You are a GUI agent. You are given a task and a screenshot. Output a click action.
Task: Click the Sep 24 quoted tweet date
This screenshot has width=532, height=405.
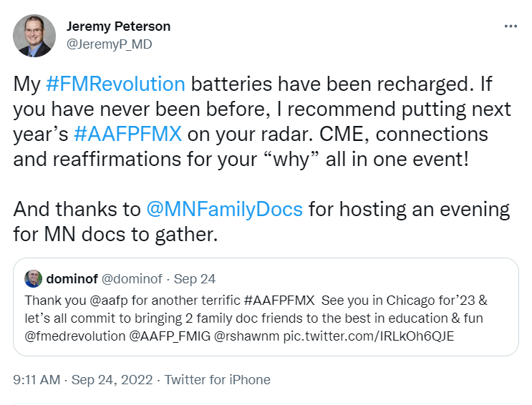[x=196, y=278]
